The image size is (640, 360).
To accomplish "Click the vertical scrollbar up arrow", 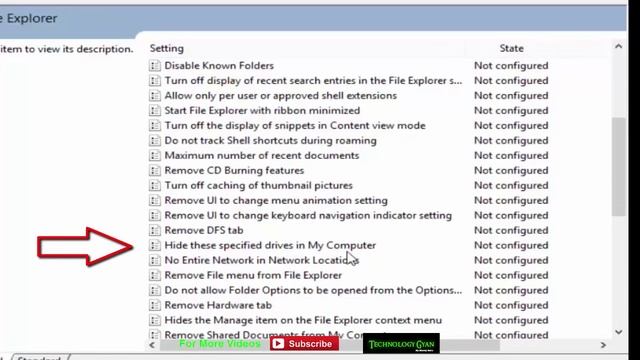I will click(618, 47).
